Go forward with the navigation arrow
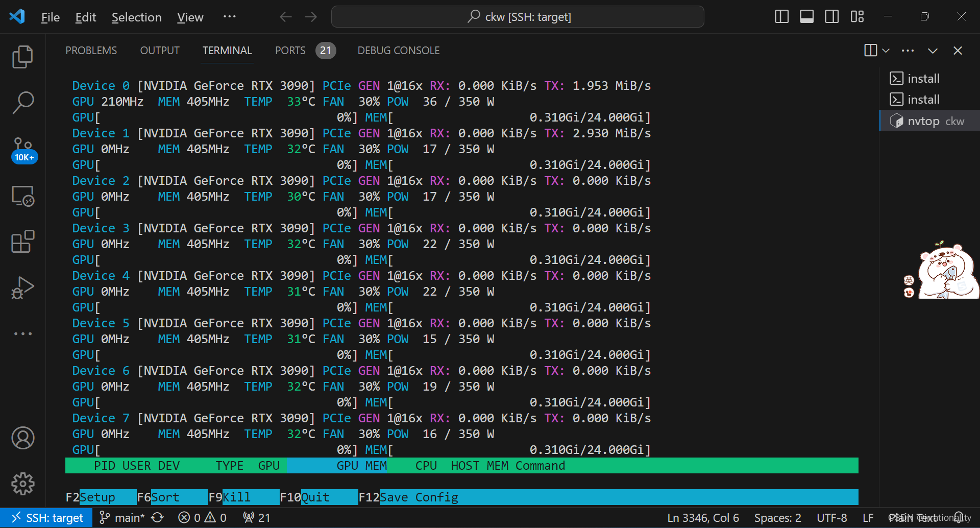The height and width of the screenshot is (528, 980). coord(311,17)
